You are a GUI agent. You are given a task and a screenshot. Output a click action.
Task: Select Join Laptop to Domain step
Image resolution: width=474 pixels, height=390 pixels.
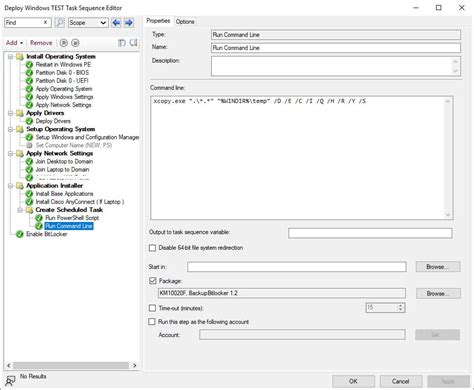(62, 169)
